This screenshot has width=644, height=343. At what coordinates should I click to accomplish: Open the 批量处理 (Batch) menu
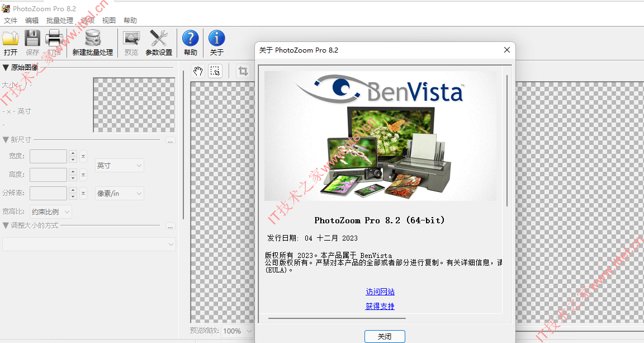(60, 21)
